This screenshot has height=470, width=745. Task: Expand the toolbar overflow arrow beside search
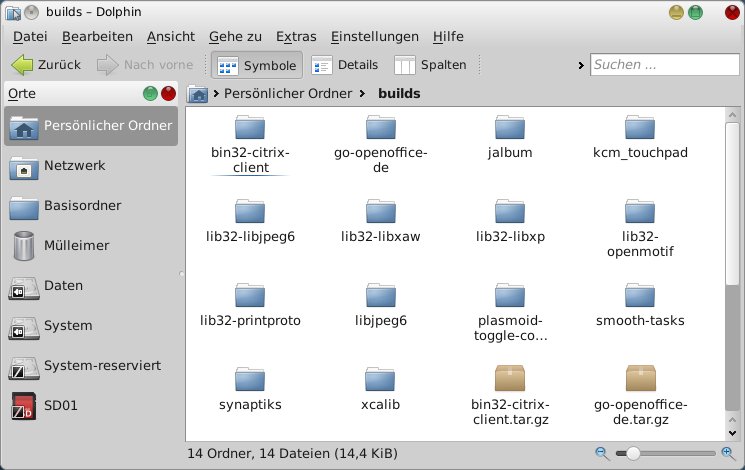coord(581,65)
